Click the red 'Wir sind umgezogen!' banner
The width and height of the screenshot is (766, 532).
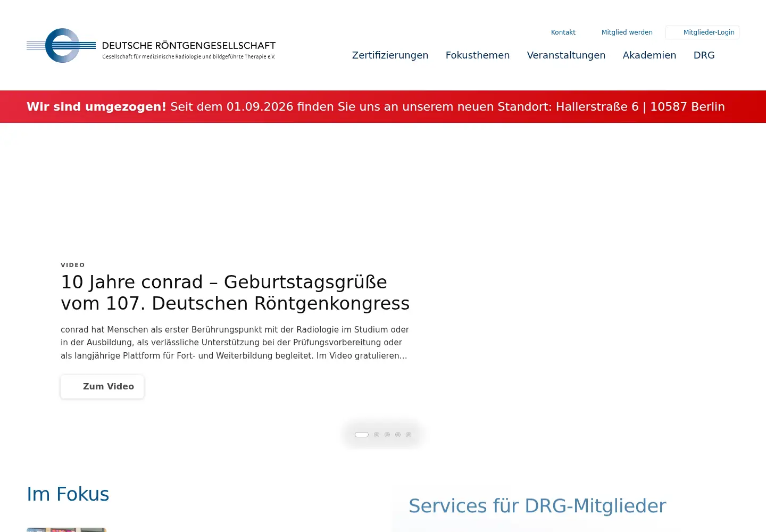coord(383,106)
